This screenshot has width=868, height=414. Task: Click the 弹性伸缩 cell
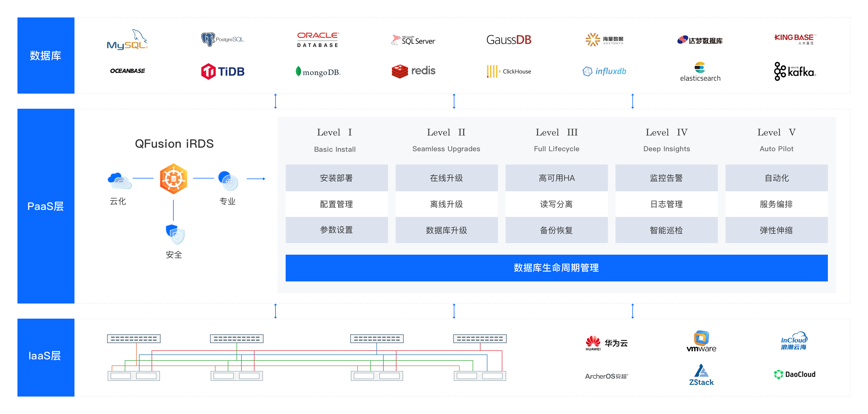(777, 230)
